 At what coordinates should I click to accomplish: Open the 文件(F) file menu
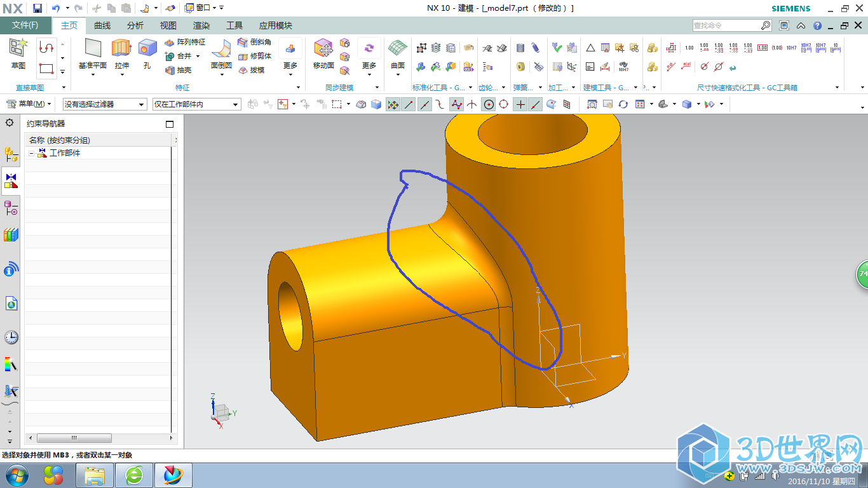point(25,25)
